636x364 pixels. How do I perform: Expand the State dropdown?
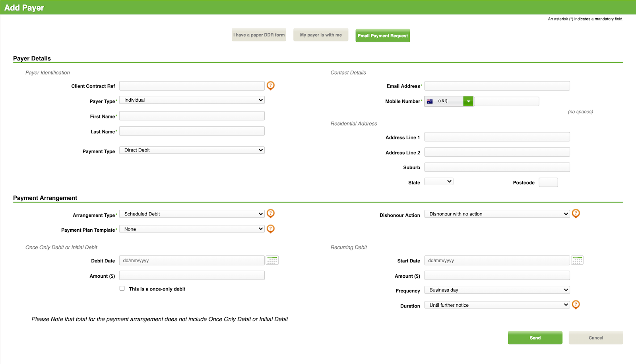click(438, 181)
